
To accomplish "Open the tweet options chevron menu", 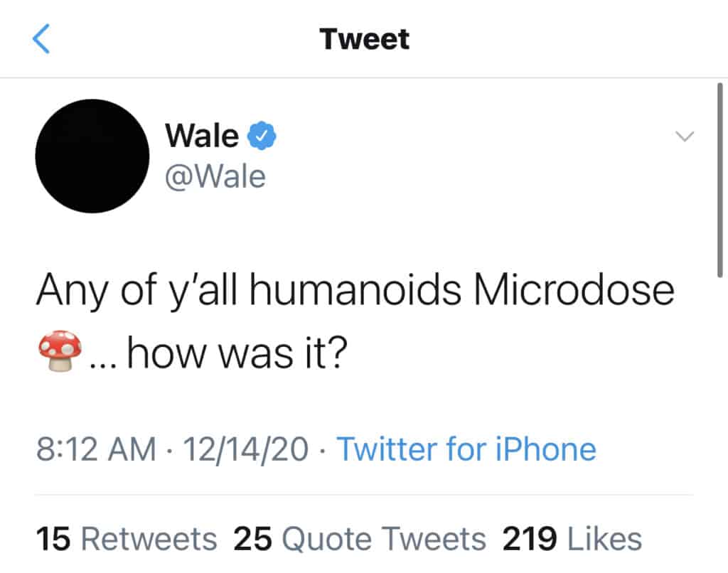I will tap(683, 136).
